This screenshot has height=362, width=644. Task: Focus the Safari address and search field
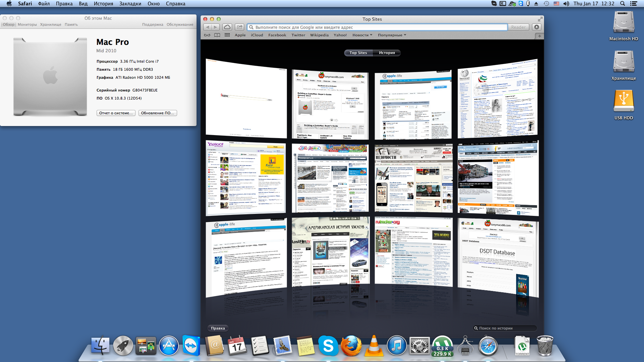[x=377, y=27]
